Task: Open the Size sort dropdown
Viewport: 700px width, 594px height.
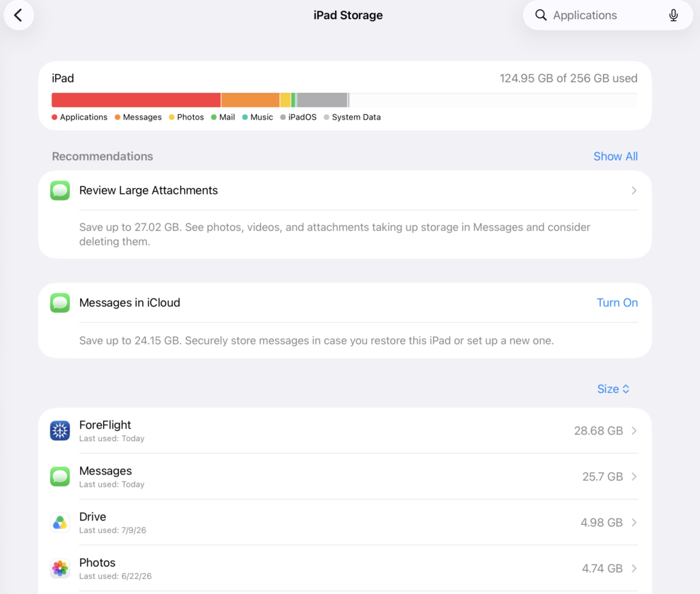Action: 613,389
